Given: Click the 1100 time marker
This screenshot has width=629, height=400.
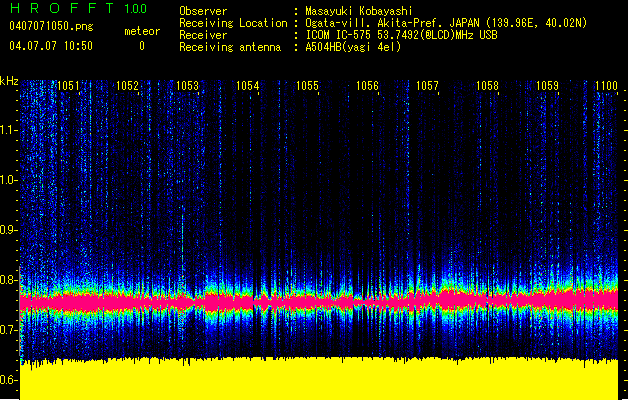Looking at the screenshot, I should (606, 86).
